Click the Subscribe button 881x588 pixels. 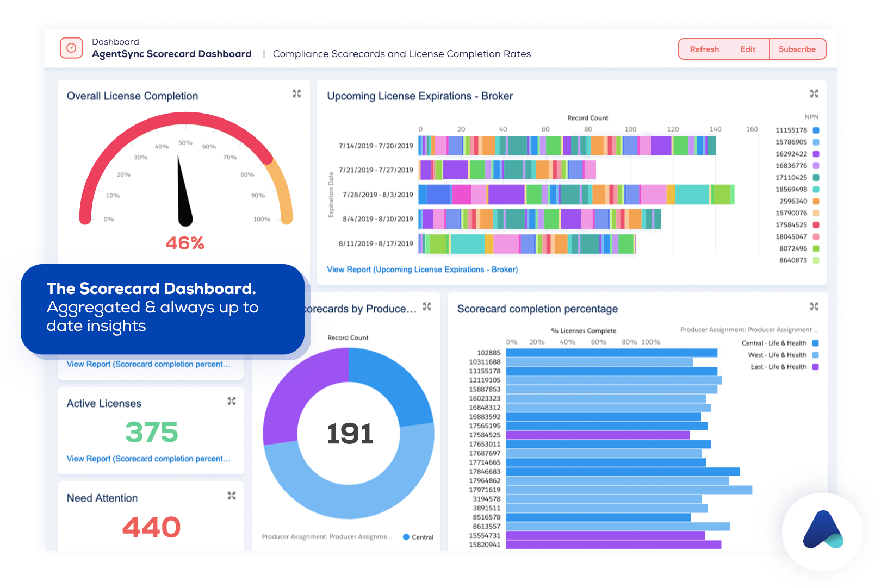pyautogui.click(x=797, y=48)
